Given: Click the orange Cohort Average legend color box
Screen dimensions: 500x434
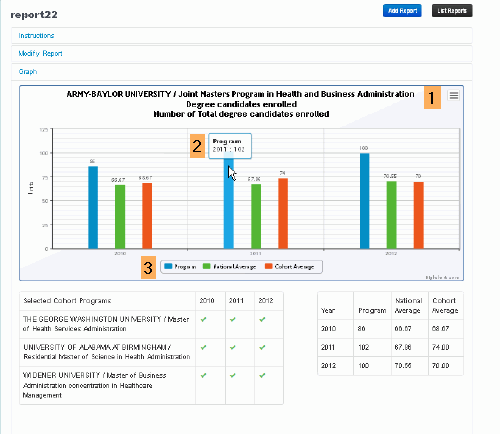Looking at the screenshot, I should point(269,266).
